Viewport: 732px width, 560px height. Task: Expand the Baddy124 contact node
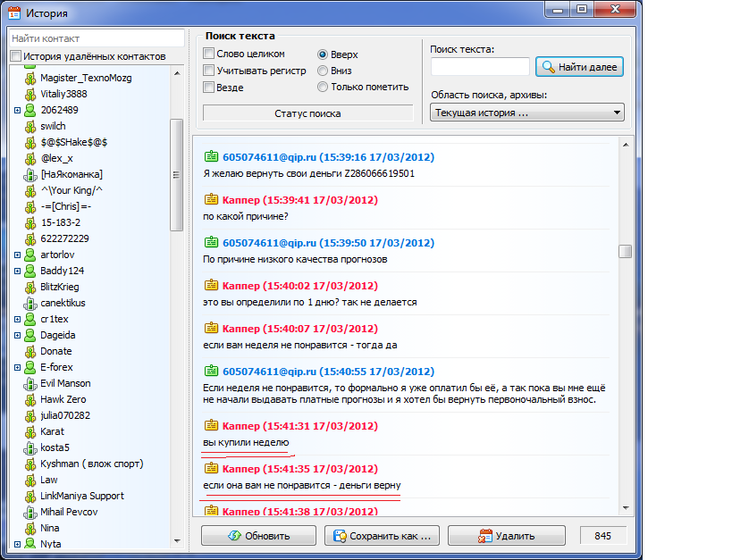(17, 272)
